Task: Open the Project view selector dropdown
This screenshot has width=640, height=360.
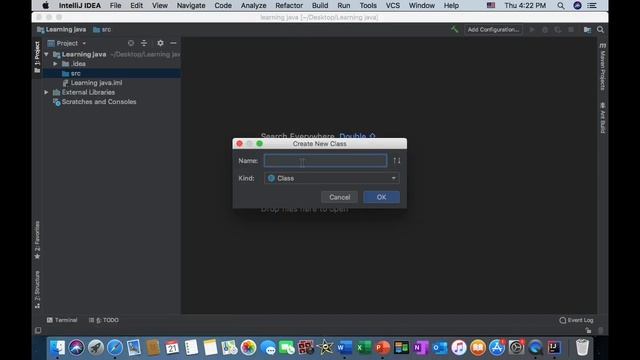Action: [67, 43]
